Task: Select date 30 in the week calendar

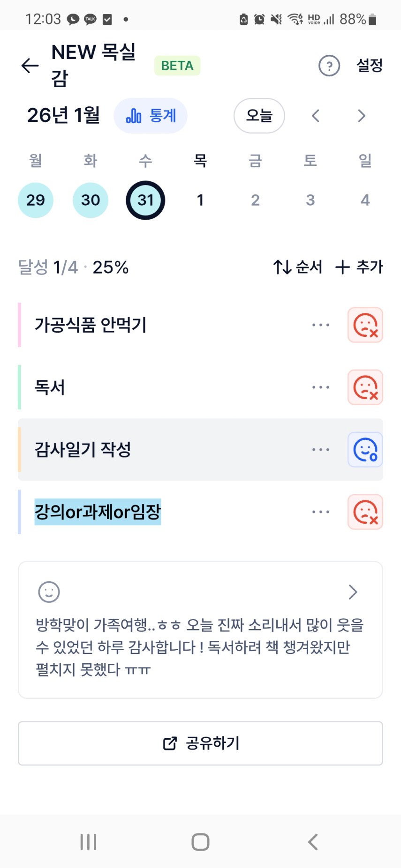Action: point(91,200)
